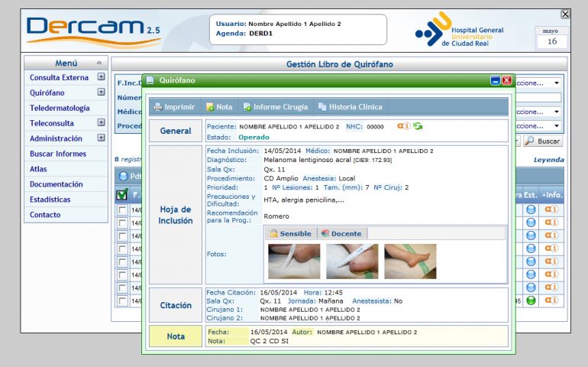Image resolution: width=588 pixels, height=367 pixels.
Task: Expand the Consulta Externa menu section
Action: coord(101,77)
